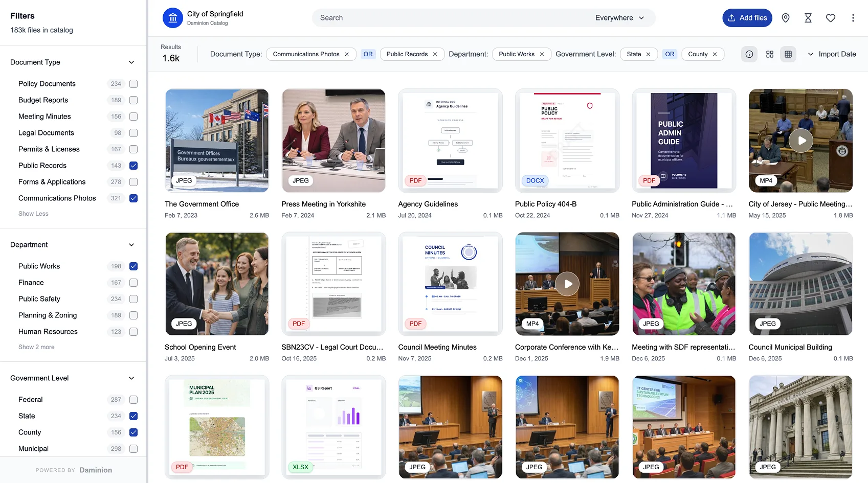Viewport: 868px width, 483px height.
Task: Click into the Search input field
Action: pos(450,18)
